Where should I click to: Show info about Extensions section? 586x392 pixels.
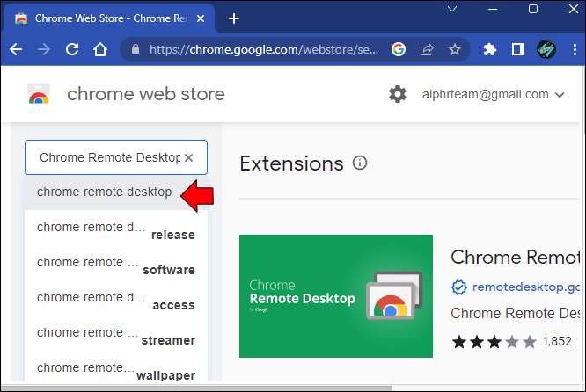tap(360, 163)
